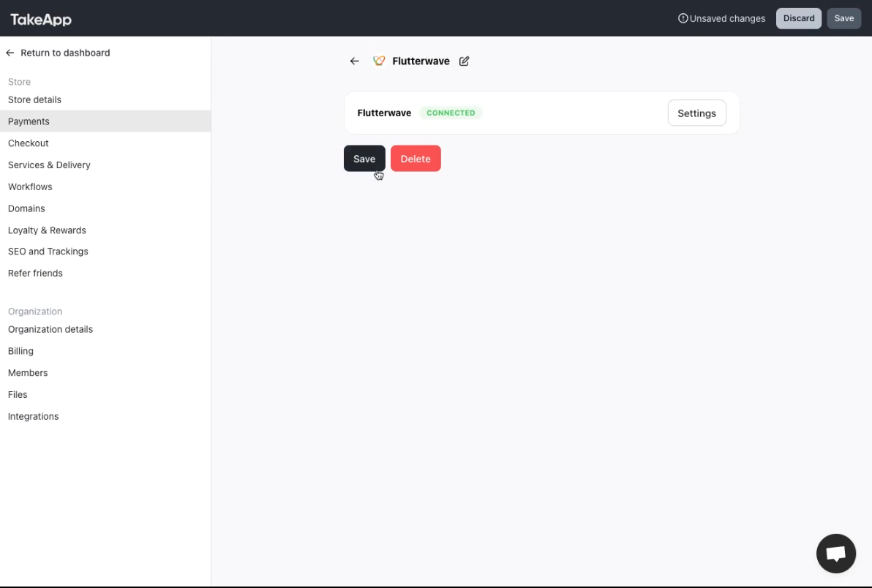Click the Store section heading
Screen dimensions: 872x588
19,82
